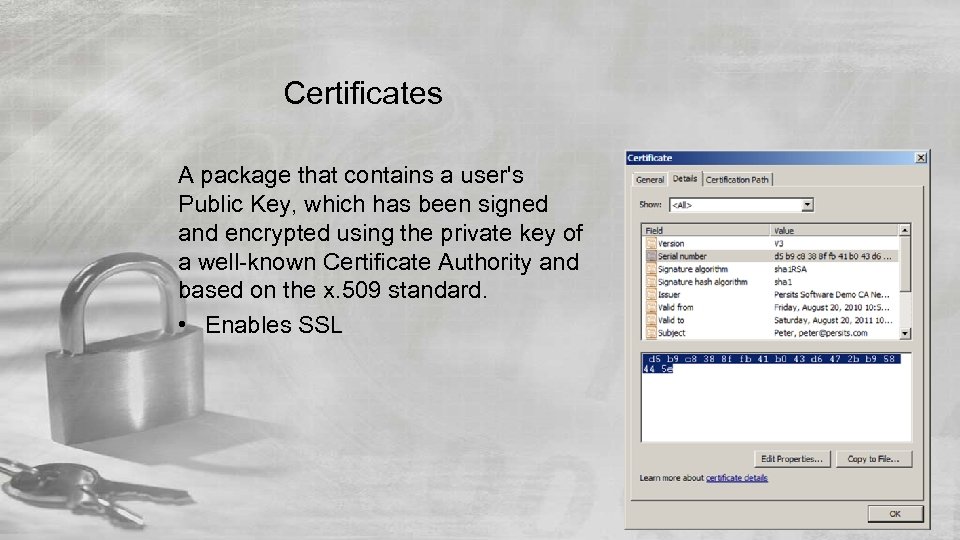Click the Subject field icon
The image size is (960, 540).
651,334
